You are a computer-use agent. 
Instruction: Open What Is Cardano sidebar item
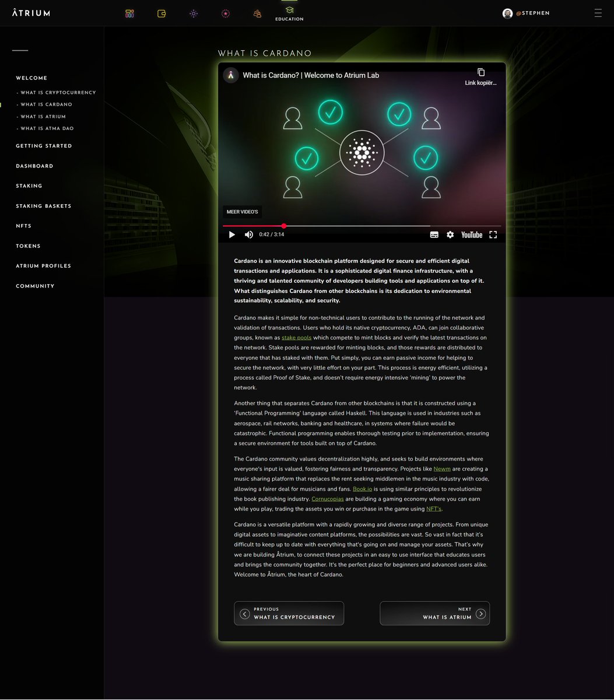coord(46,104)
